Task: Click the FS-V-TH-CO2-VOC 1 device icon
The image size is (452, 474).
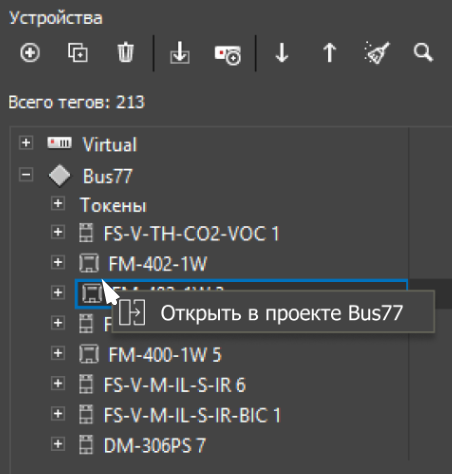Action: tap(86, 233)
